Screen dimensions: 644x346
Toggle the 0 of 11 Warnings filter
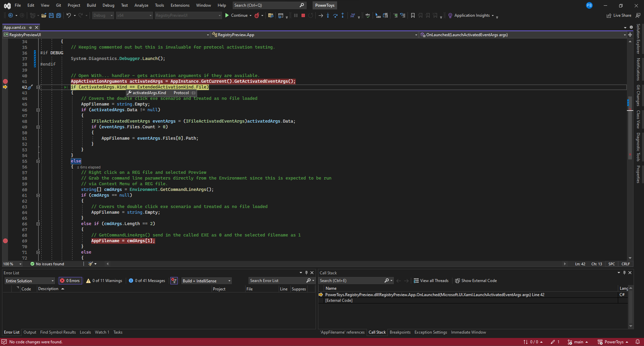104,281
